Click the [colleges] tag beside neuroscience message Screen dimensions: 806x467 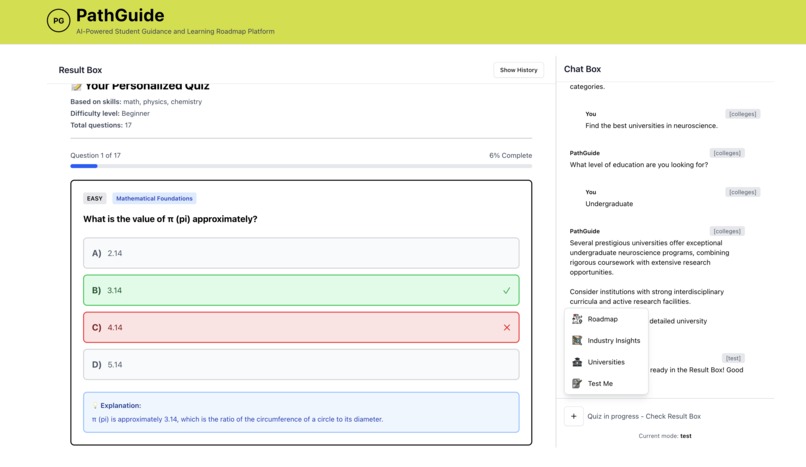coord(743,114)
